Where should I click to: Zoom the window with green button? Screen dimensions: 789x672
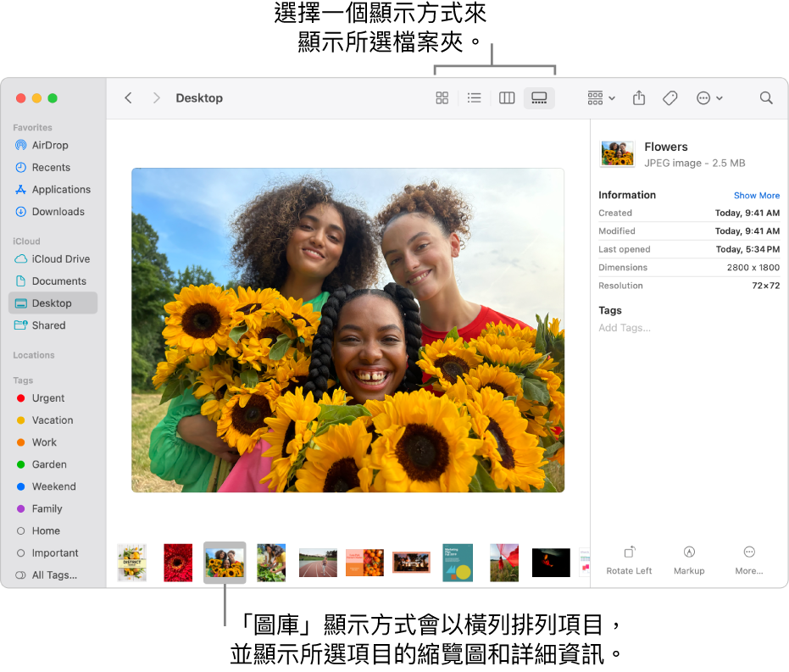pyautogui.click(x=53, y=98)
